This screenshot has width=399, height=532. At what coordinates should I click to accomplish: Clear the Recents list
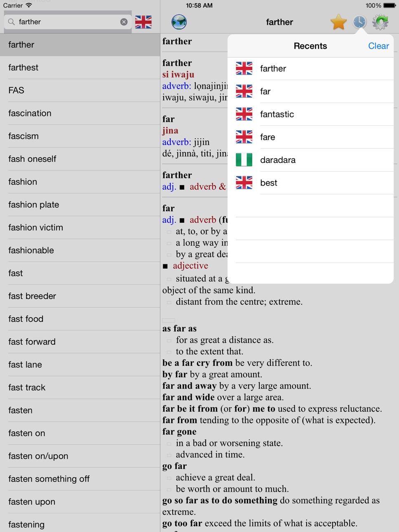click(378, 46)
